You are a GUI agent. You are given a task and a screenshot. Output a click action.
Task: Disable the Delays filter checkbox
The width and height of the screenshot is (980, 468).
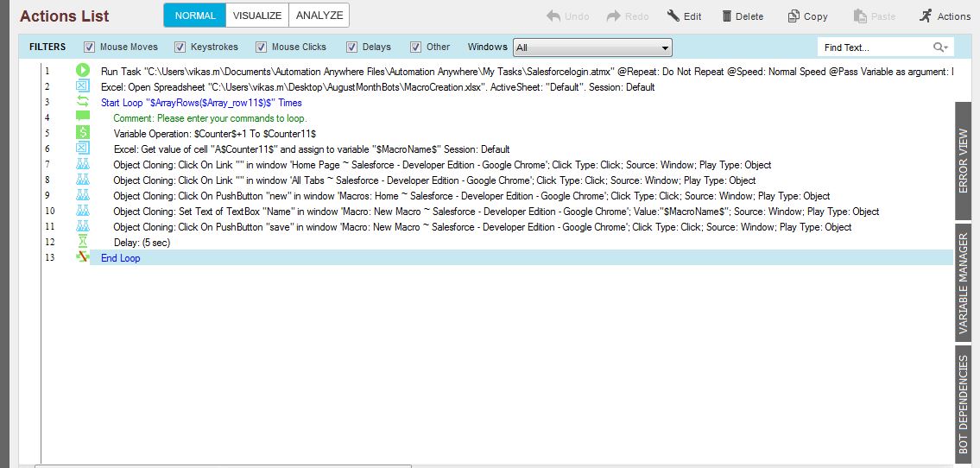[352, 47]
